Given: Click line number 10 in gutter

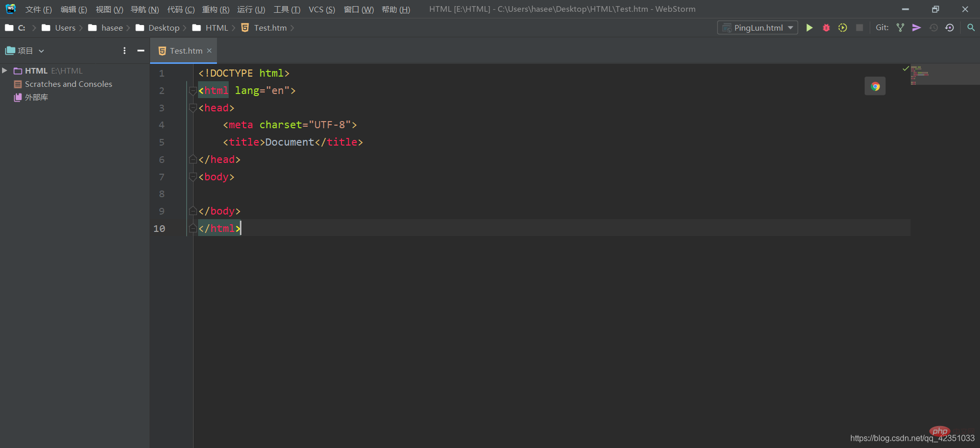Looking at the screenshot, I should coord(159,228).
